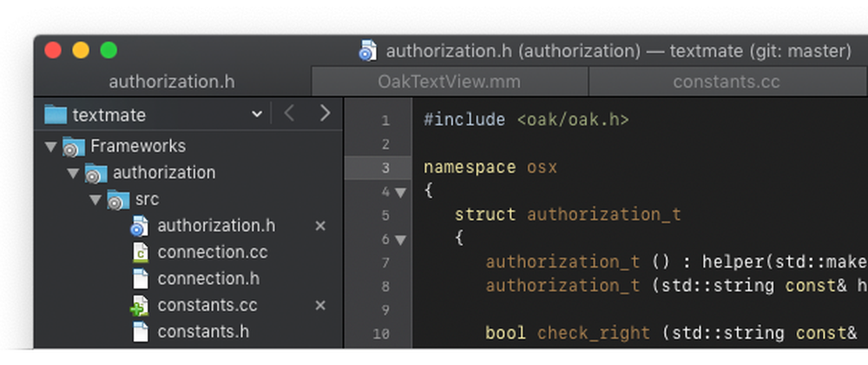Click the constants.h file icon
The height and width of the screenshot is (365, 868).
pos(141,332)
